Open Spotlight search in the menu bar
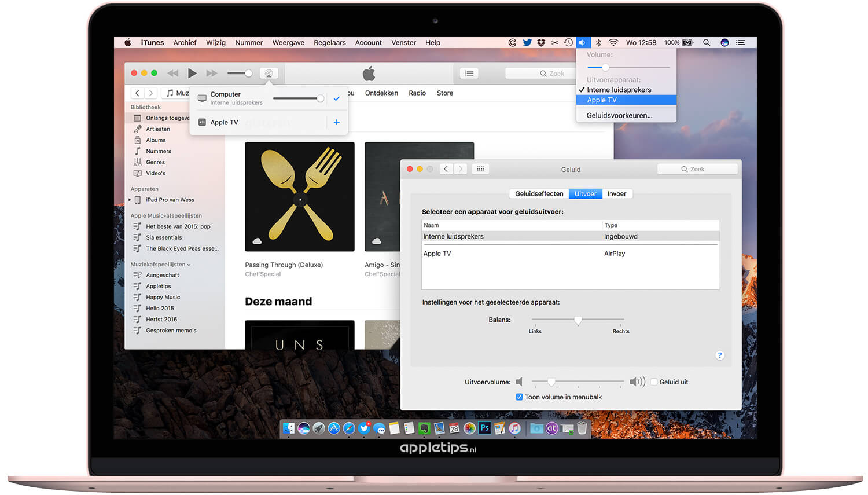 point(707,42)
